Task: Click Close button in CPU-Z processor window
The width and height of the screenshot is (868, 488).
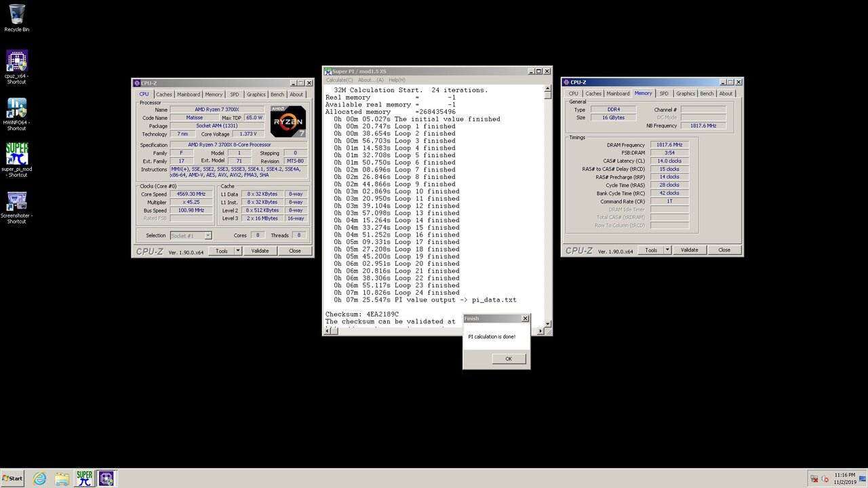Action: (x=295, y=251)
